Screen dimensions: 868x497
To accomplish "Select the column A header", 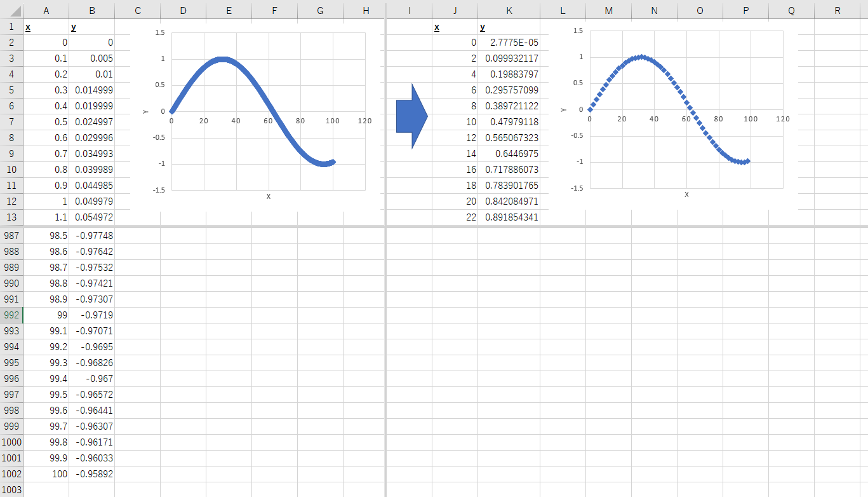I will (x=46, y=10).
